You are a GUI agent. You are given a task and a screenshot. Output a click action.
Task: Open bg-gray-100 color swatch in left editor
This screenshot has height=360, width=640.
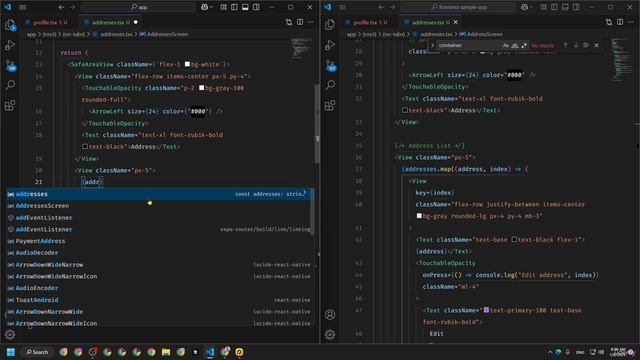(201, 88)
